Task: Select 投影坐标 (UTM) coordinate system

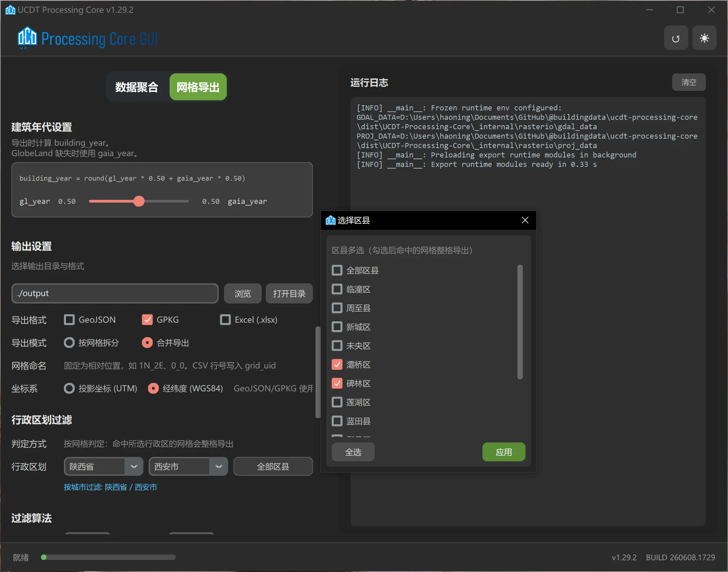Action: point(69,388)
